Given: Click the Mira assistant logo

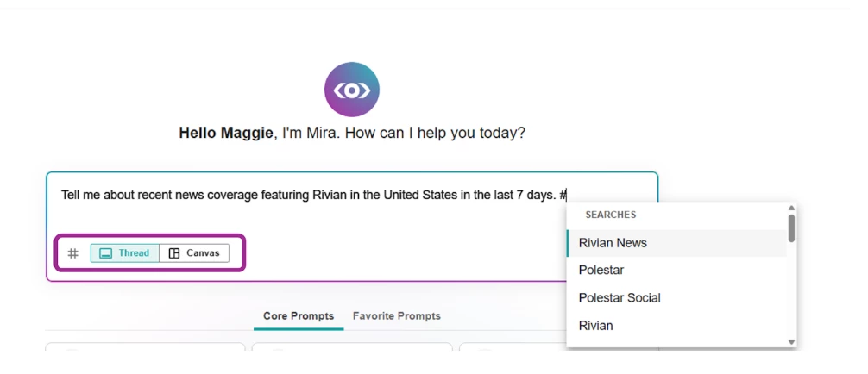Looking at the screenshot, I should (x=351, y=90).
